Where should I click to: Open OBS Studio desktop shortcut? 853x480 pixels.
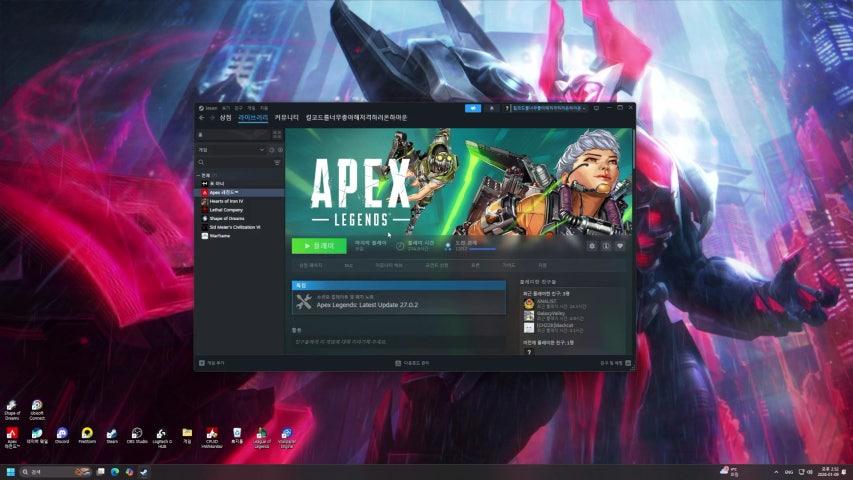click(137, 436)
